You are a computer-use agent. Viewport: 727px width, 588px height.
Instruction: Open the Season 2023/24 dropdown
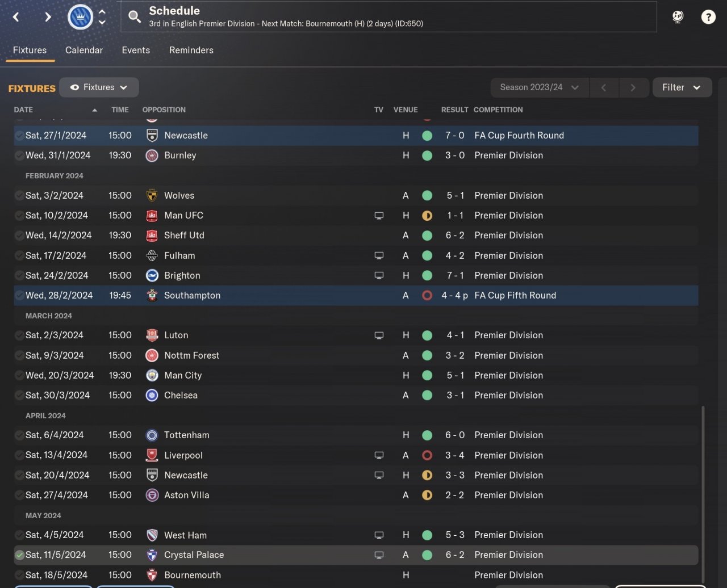[x=539, y=87]
